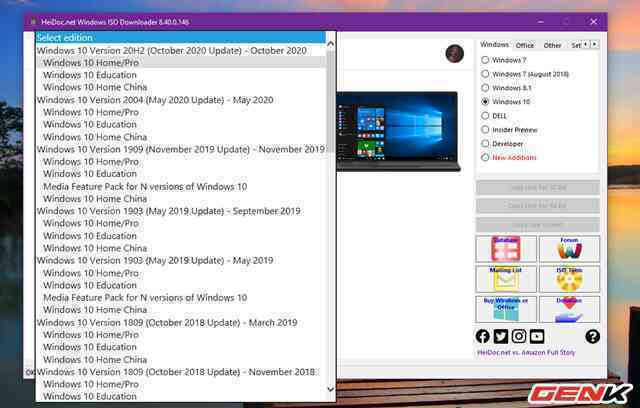Choose Education under Version 1809 November 2018

181,396
